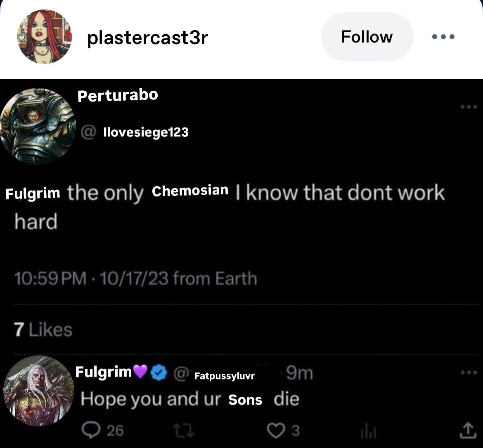Click Fulgrim's reply profile picture
This screenshot has height=448, width=483.
tap(38, 390)
